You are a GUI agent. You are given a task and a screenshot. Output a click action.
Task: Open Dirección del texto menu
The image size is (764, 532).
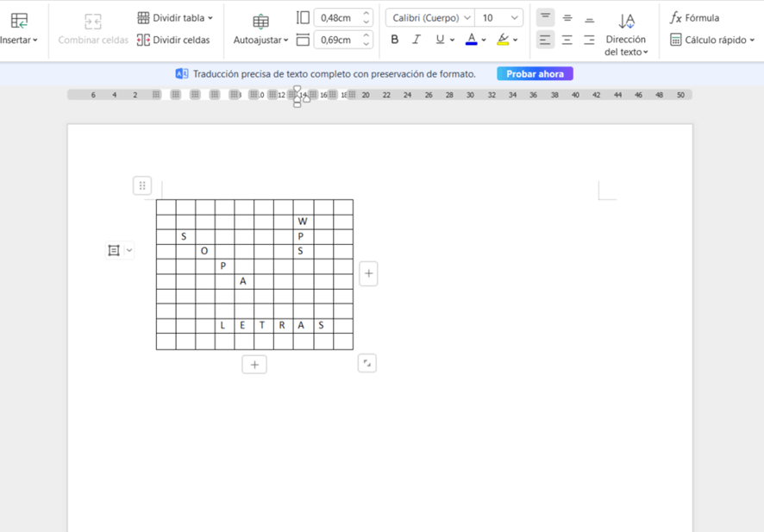pyautogui.click(x=626, y=34)
